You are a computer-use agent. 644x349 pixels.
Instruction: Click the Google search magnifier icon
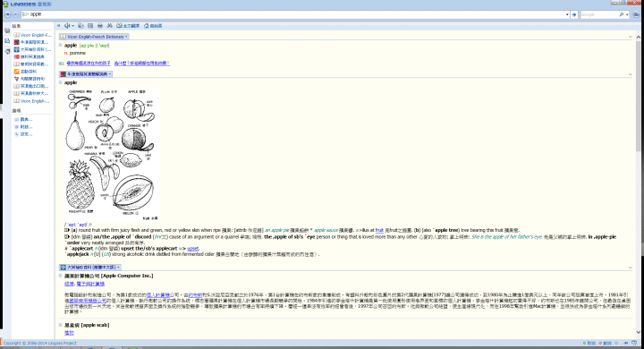pyautogui.click(x=622, y=14)
